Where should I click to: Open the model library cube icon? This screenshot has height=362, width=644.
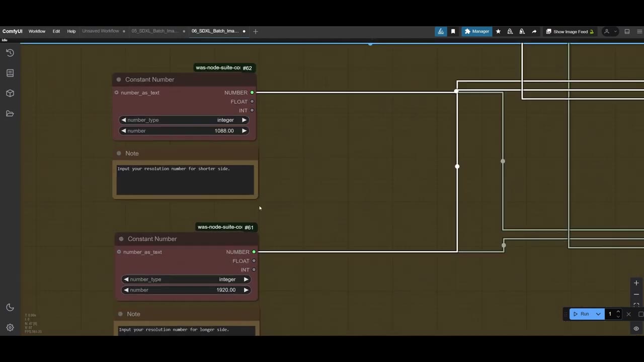click(10, 94)
